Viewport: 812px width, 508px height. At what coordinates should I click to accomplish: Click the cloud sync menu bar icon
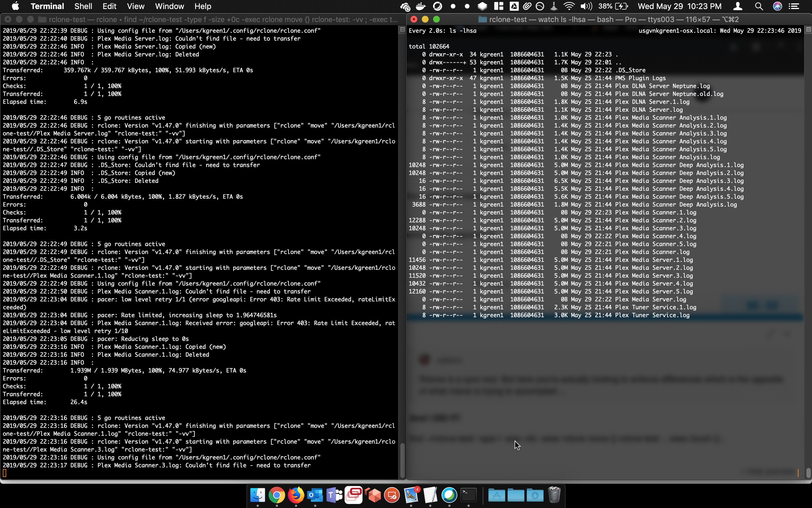pyautogui.click(x=405, y=6)
